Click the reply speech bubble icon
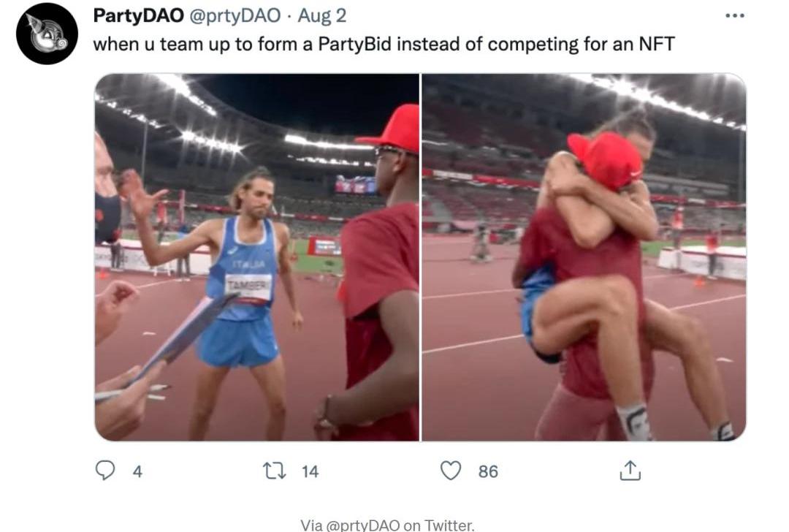The height and width of the screenshot is (532, 789). 105,471
